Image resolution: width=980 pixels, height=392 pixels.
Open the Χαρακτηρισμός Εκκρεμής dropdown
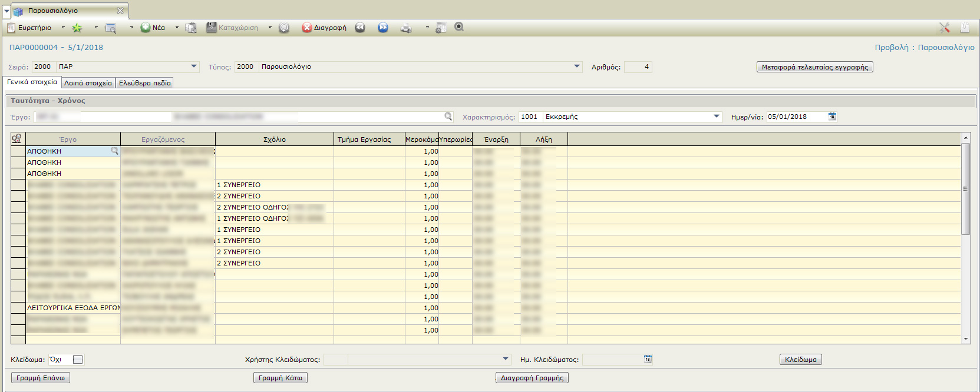[717, 117]
